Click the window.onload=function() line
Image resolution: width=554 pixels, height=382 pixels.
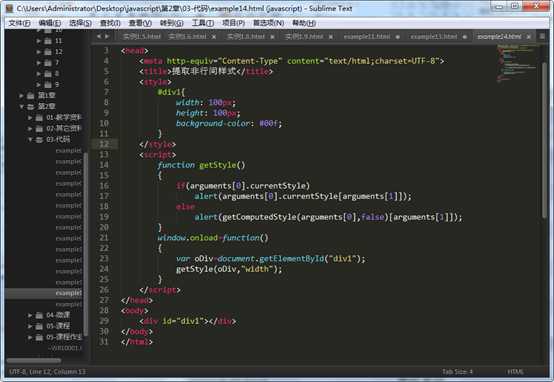coord(213,238)
